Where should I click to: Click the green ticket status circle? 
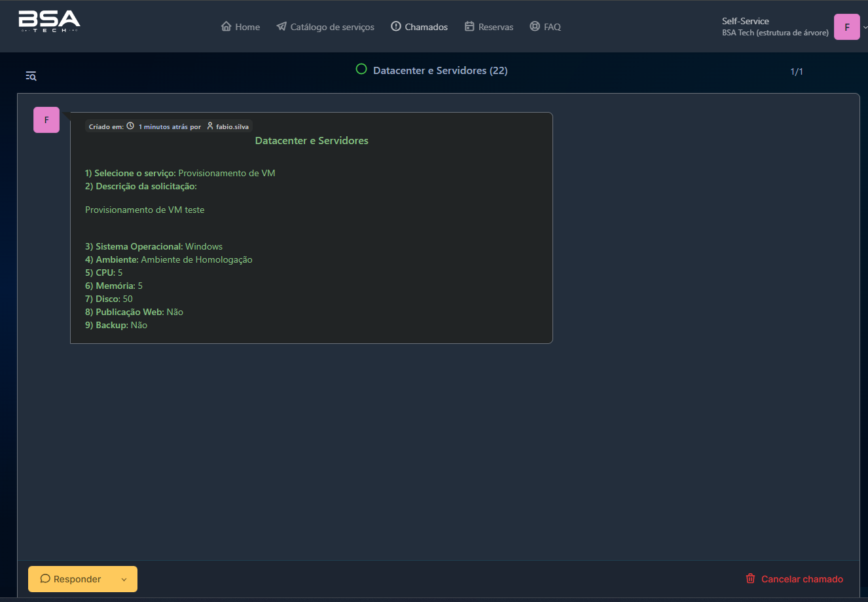point(361,69)
